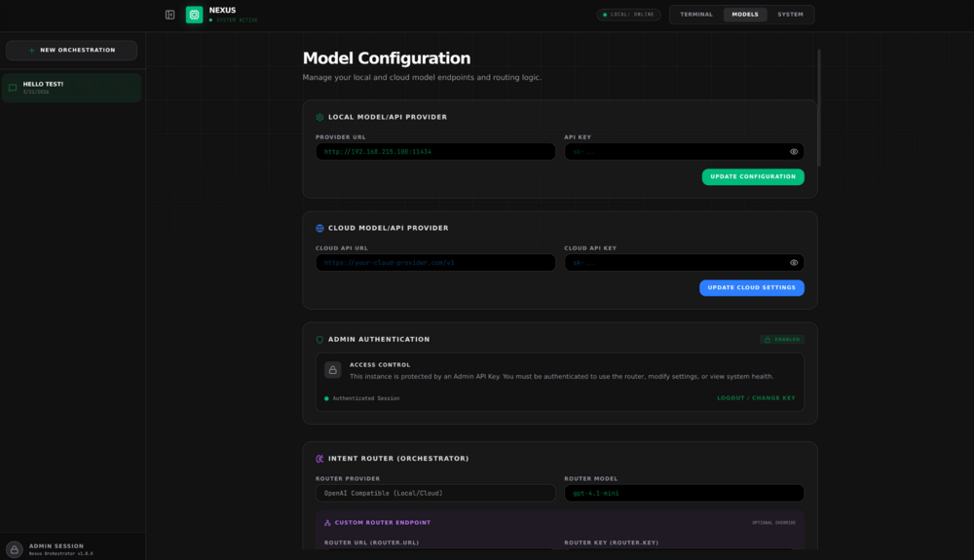
Task: Reveal the Cloud API key with eye icon
Action: [794, 263]
